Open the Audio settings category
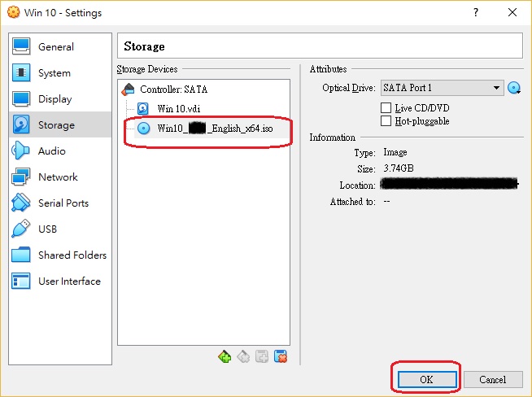Image resolution: width=532 pixels, height=397 pixels. pos(60,151)
